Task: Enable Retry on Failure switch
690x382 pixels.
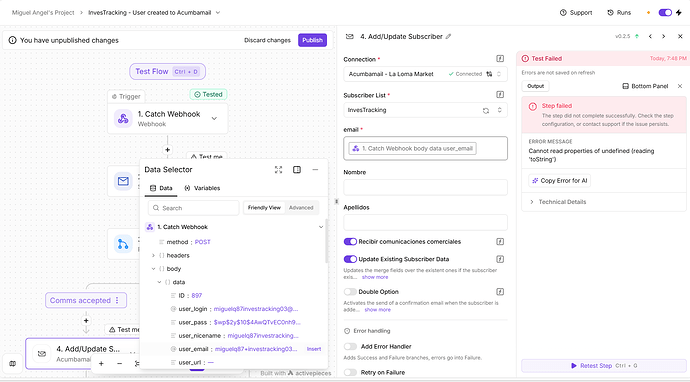Action: pyautogui.click(x=350, y=372)
